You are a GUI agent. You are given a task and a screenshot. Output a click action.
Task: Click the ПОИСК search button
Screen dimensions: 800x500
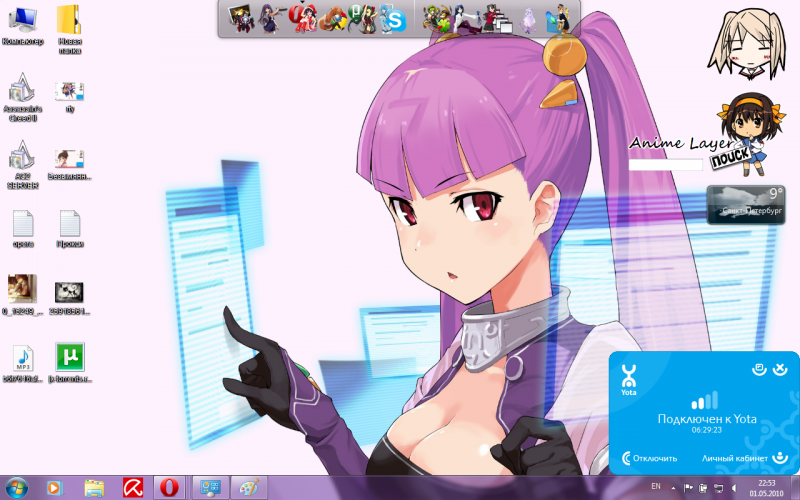pyautogui.click(x=731, y=158)
